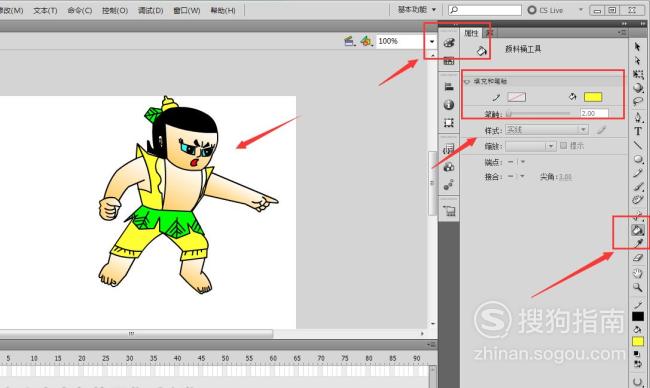The height and width of the screenshot is (388, 650).
Task: Click the black and white colors icon
Action: (637, 354)
